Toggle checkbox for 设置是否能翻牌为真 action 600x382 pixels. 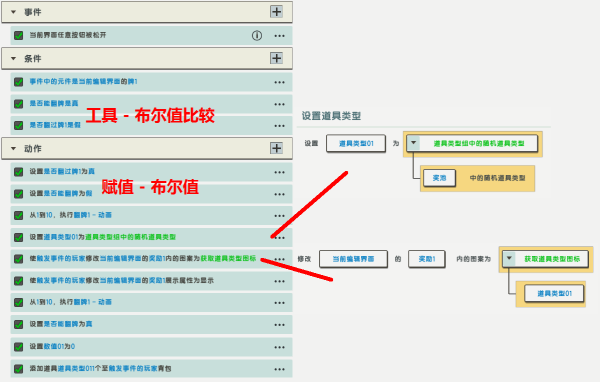click(18, 325)
